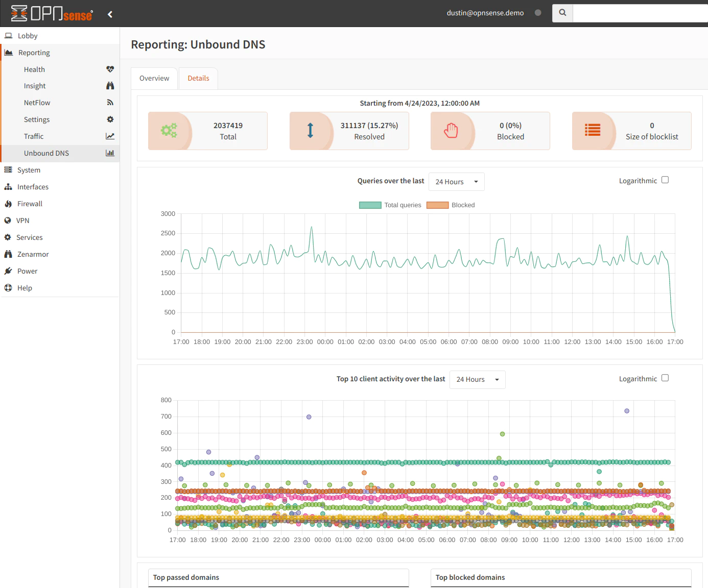Go to the Zenarmor section
The image size is (708, 588).
(33, 254)
